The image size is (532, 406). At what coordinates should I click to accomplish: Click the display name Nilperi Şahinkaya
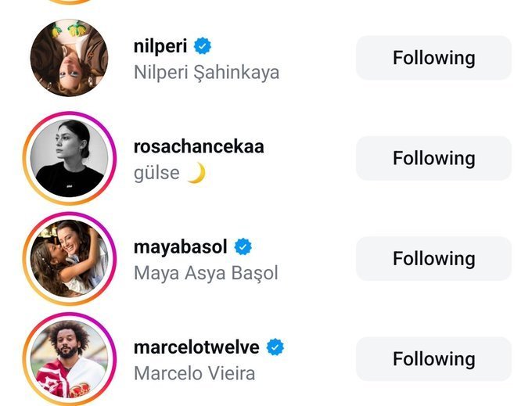click(207, 73)
